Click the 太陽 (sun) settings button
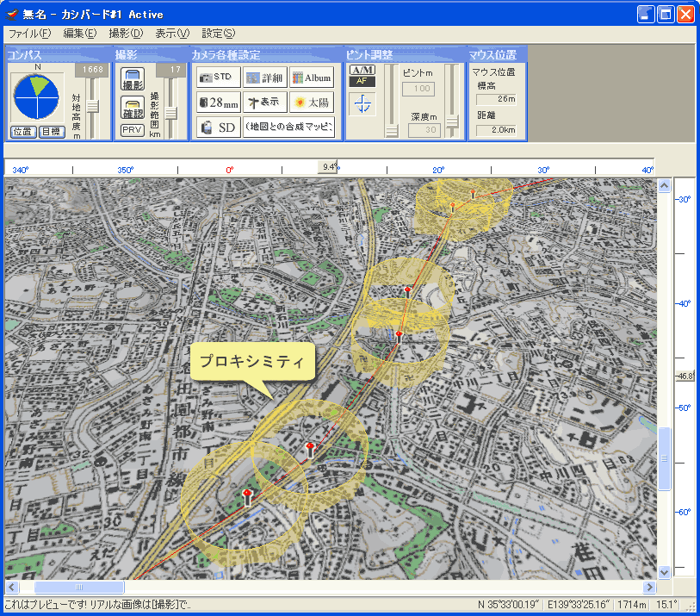The image size is (700, 616). pos(311,102)
